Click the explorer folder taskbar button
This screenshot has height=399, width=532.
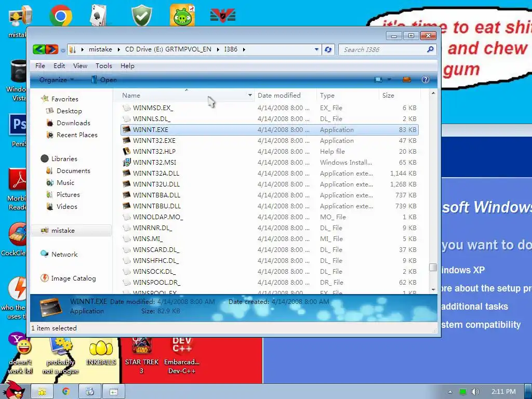[42, 392]
